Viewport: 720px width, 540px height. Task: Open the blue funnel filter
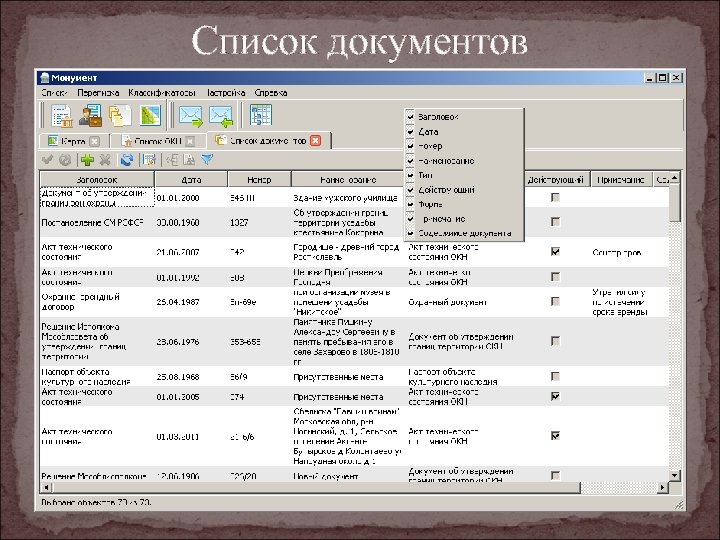(x=207, y=159)
